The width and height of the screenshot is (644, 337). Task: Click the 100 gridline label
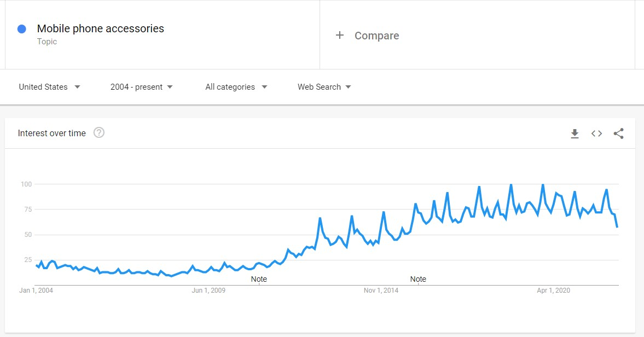26,184
